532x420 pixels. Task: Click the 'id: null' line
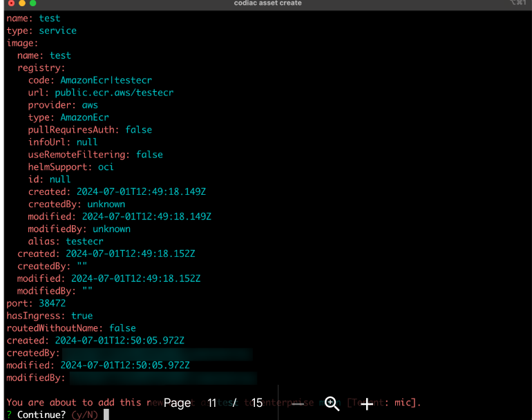click(x=49, y=179)
